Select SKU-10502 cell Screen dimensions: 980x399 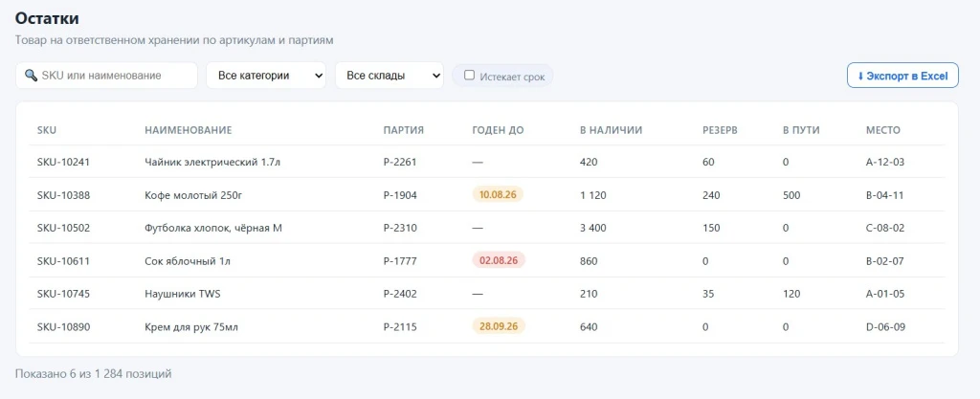point(64,228)
